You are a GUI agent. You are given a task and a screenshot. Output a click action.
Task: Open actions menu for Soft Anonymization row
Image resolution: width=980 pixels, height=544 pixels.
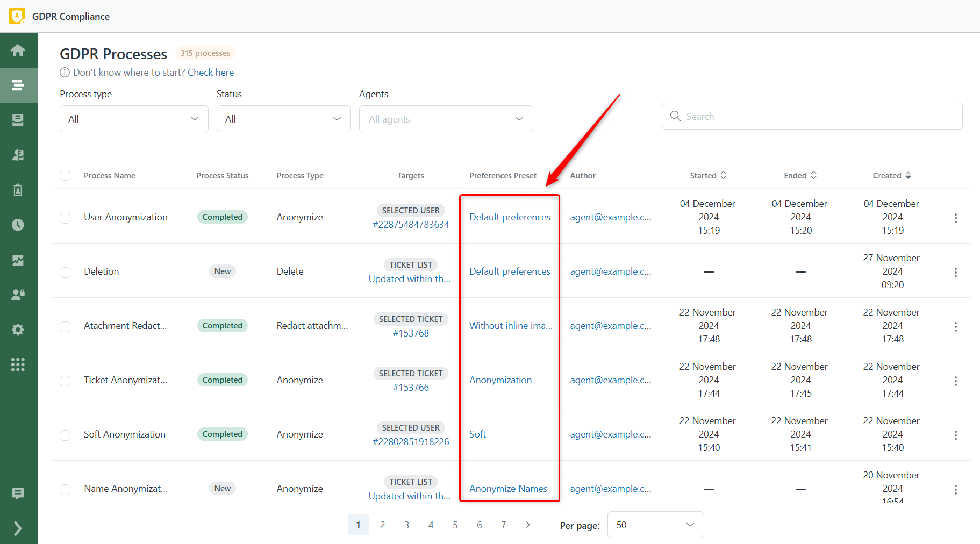pyautogui.click(x=955, y=435)
